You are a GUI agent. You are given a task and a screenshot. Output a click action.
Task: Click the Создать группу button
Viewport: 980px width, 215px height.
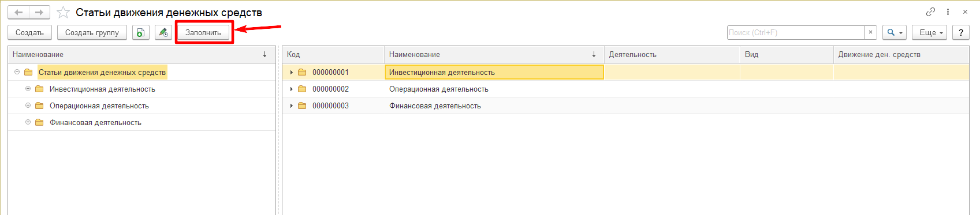(x=92, y=32)
